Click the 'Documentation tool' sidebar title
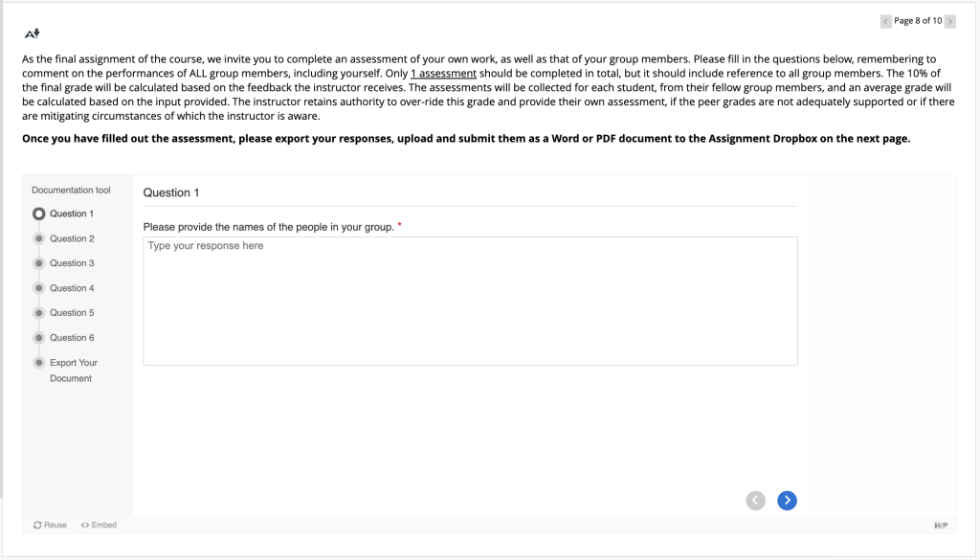980x560 pixels. click(x=71, y=190)
